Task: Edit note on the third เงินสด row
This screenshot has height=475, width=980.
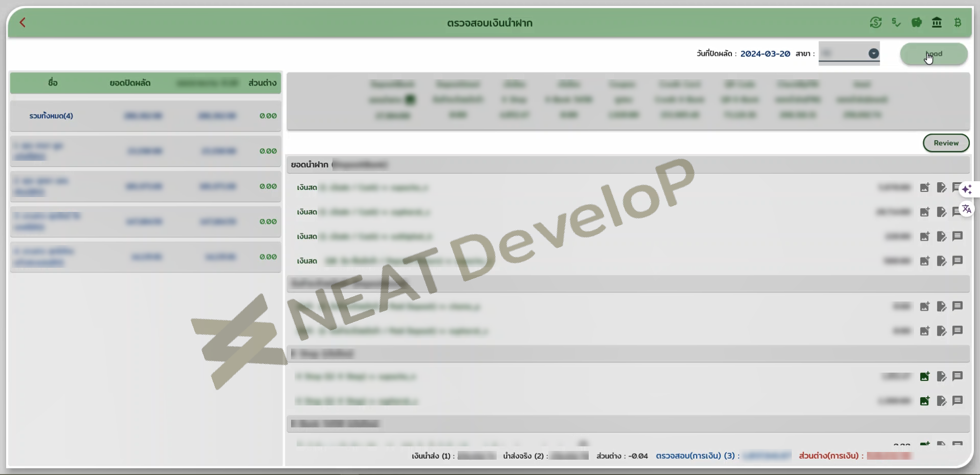Action: coord(941,236)
